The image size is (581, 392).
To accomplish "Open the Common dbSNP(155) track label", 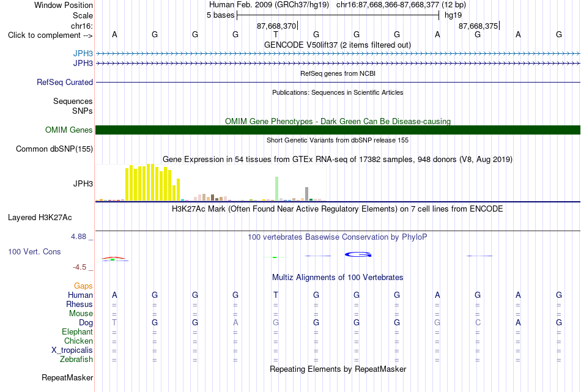I will pos(54,149).
